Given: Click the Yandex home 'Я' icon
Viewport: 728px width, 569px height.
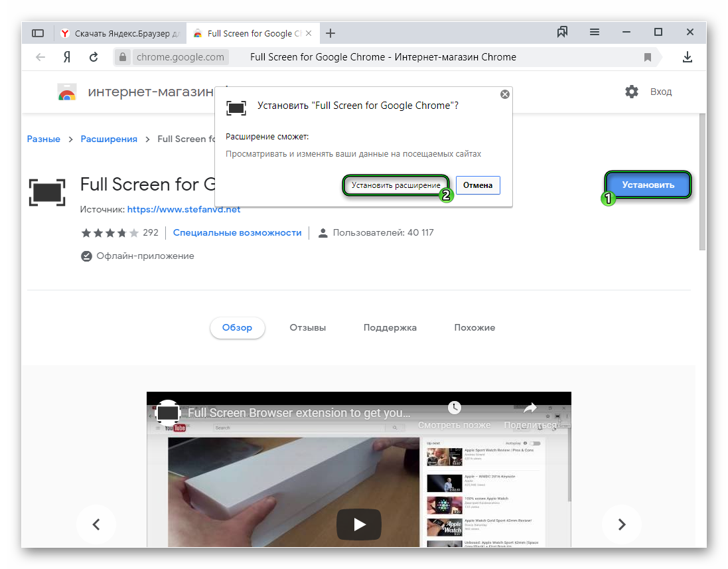Looking at the screenshot, I should pyautogui.click(x=67, y=57).
